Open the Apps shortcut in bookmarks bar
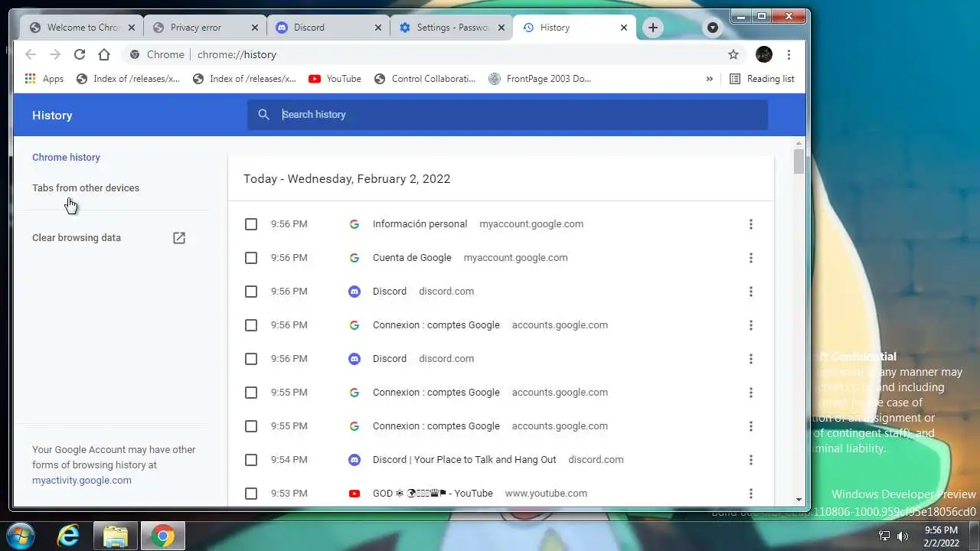Image resolution: width=980 pixels, height=551 pixels. click(44, 78)
